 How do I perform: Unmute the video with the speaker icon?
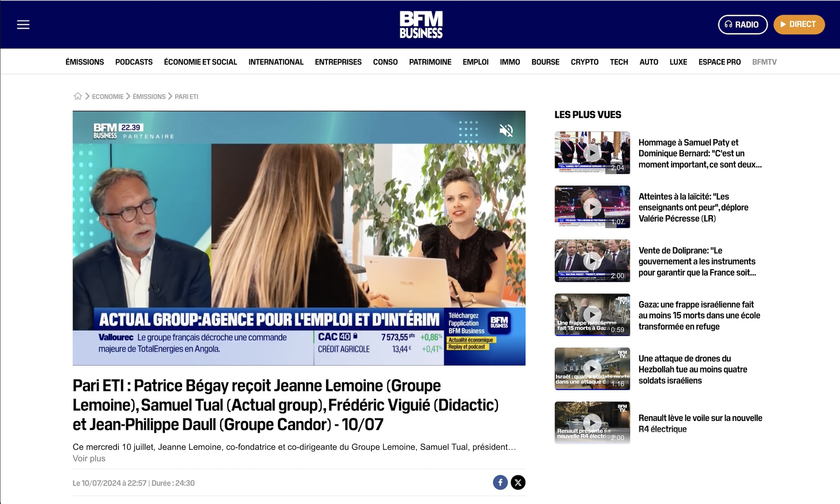506,130
